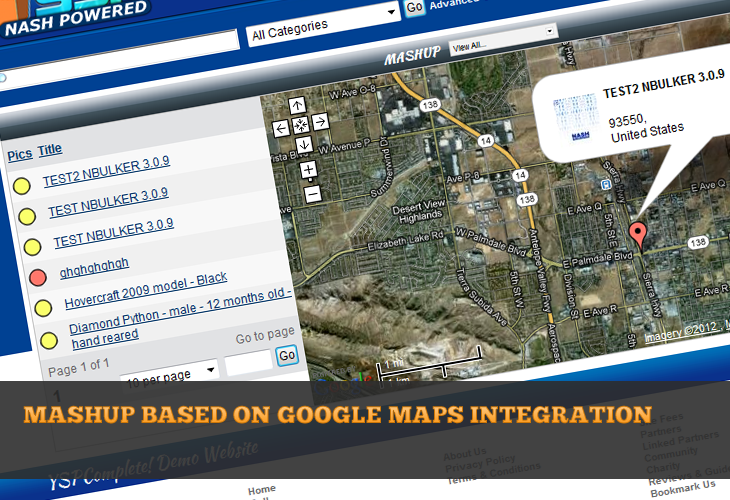Open the About Us footer link

pos(465,453)
